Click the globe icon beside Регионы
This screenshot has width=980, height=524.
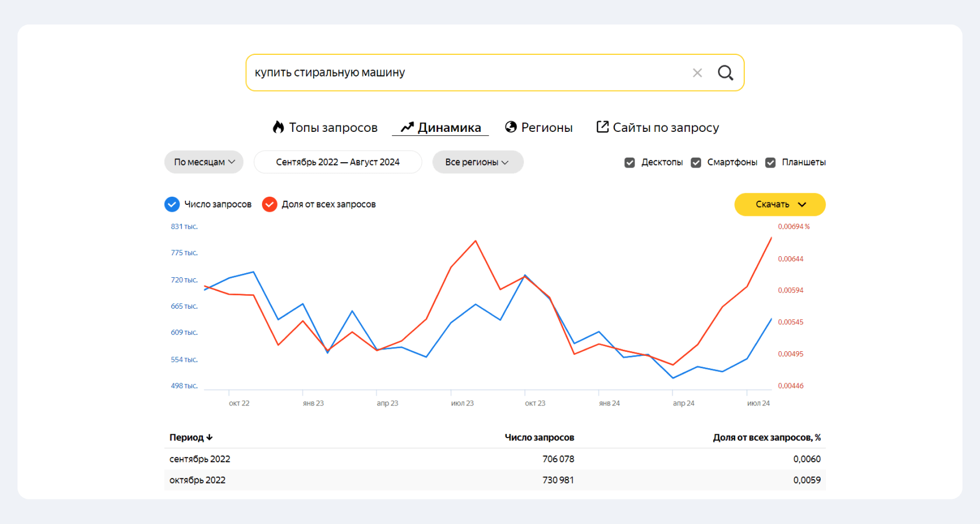click(x=511, y=127)
